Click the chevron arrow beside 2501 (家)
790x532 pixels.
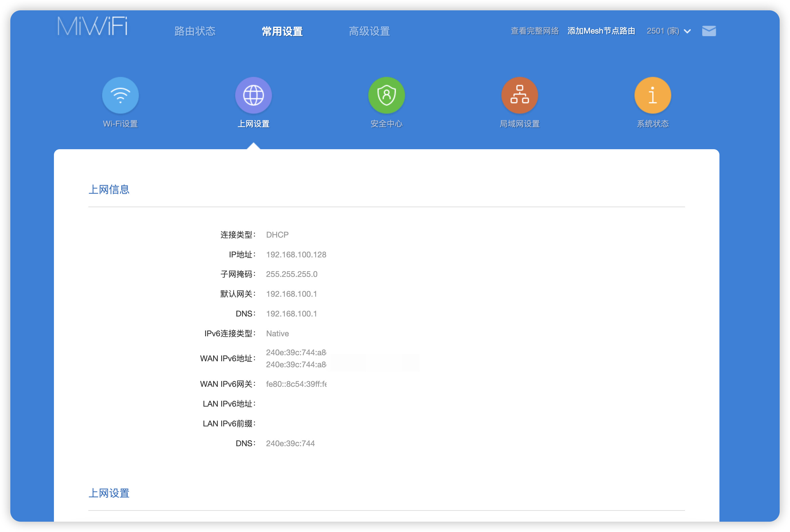tap(687, 31)
